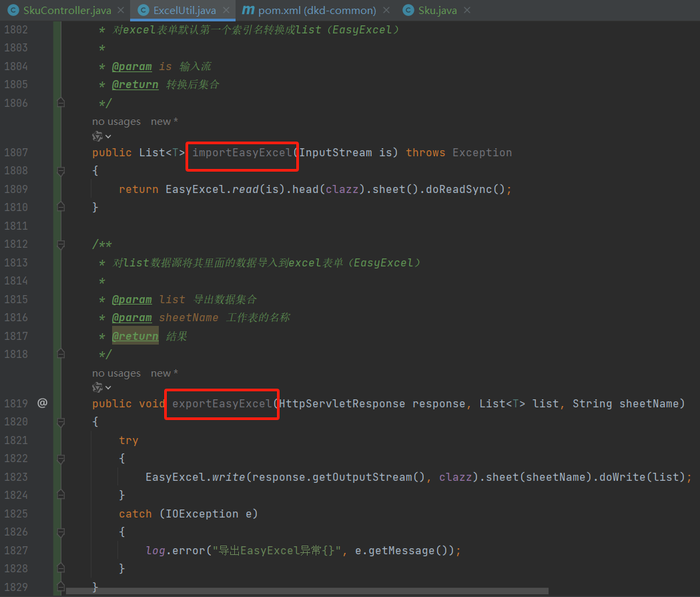Screen dimensions: 700x597
Task: Click the @ gutter icon on line 1819
Action: [x=42, y=403]
